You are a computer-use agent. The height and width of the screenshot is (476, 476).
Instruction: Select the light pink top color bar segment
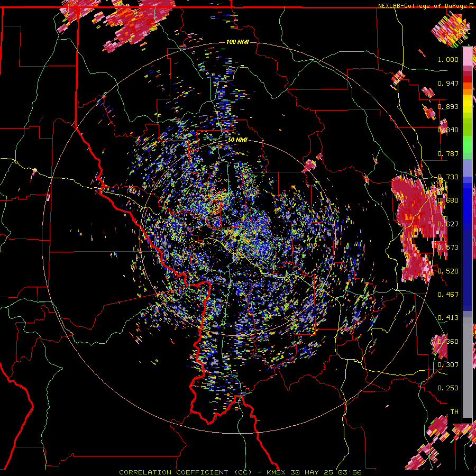(x=467, y=56)
